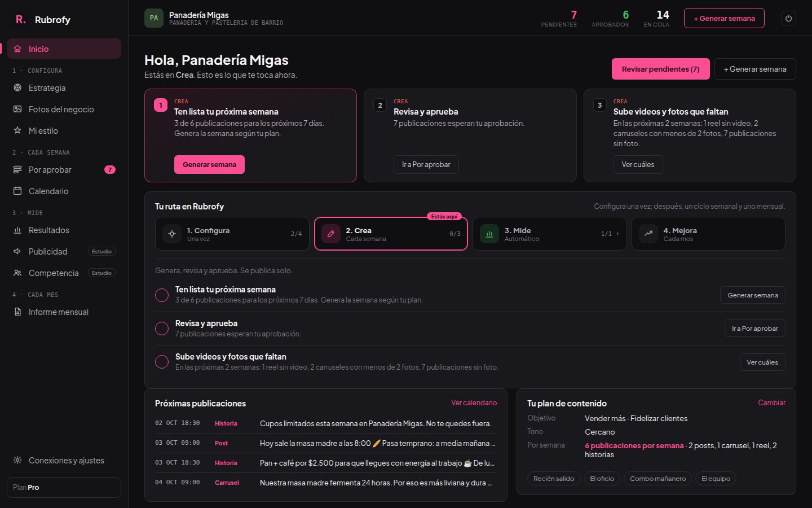Click the Rubrofy R logo
This screenshot has height=508, width=812.
click(x=20, y=20)
